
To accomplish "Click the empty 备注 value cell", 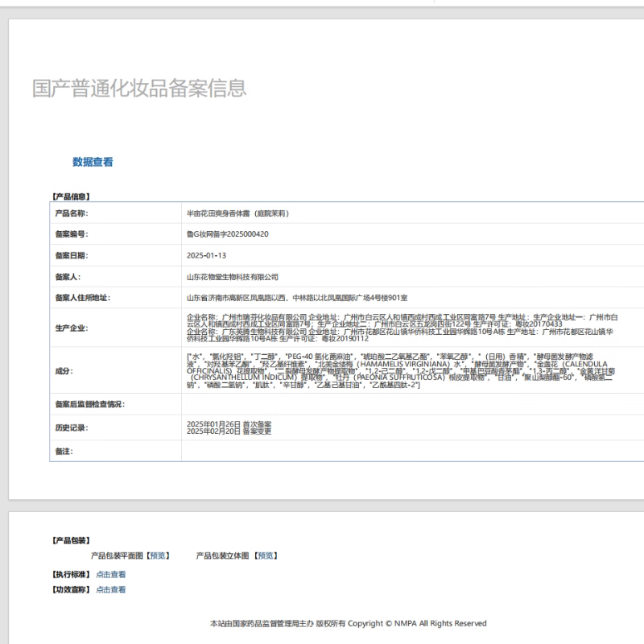I will click(402, 452).
